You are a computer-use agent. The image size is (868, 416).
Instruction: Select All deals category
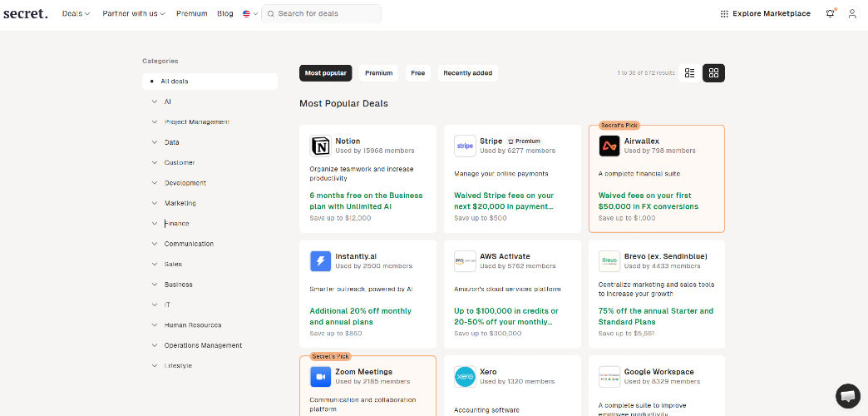click(210, 82)
